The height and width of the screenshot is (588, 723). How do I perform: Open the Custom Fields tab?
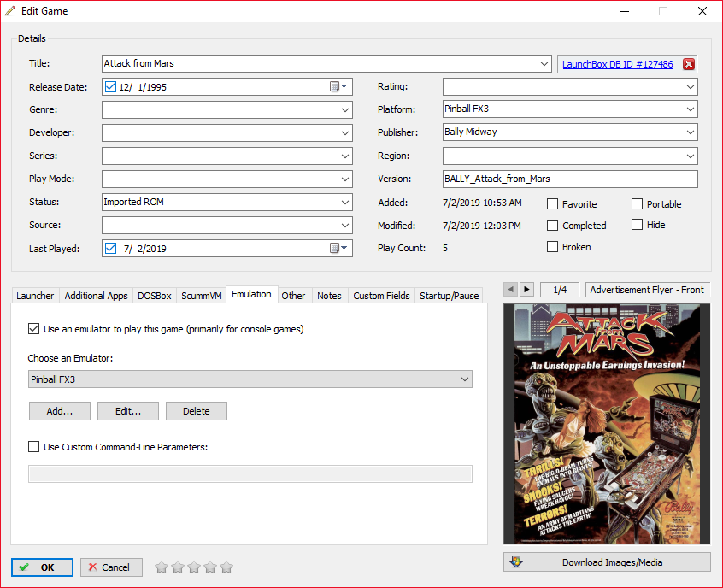[381, 296]
